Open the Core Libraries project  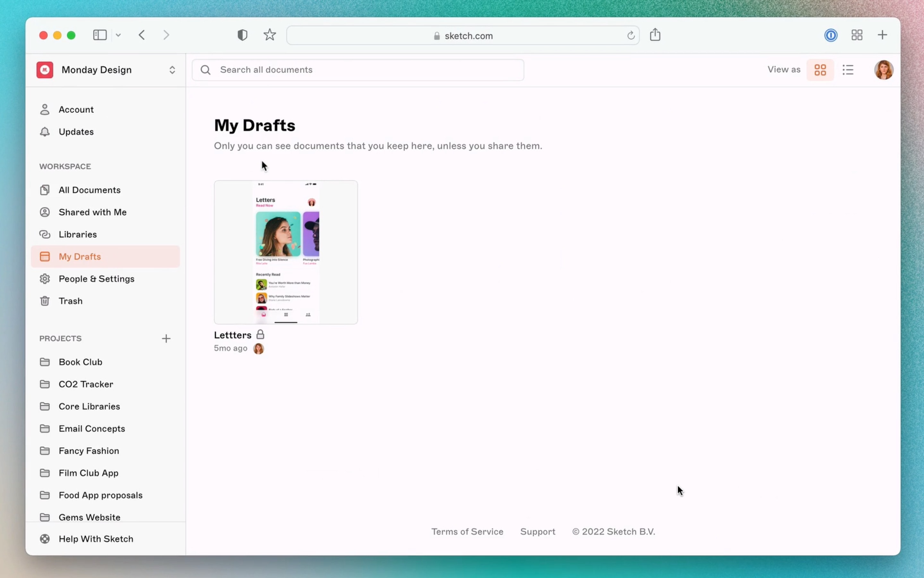click(x=105, y=406)
